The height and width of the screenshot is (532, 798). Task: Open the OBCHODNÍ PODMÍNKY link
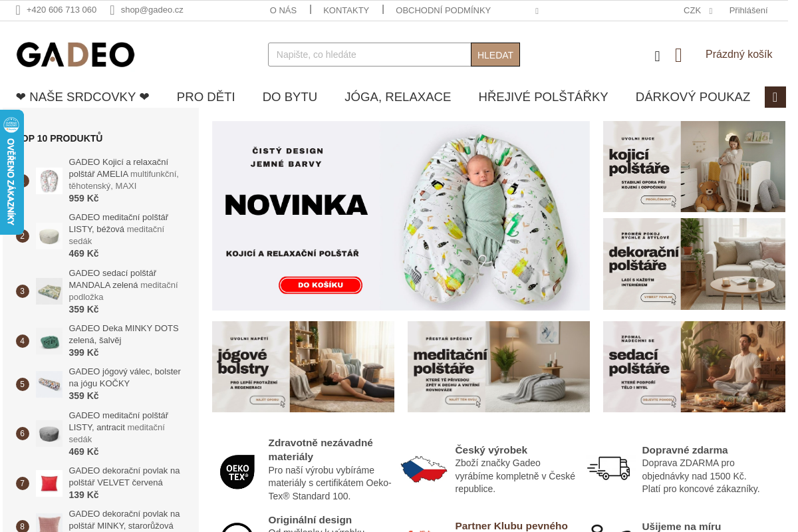443,10
